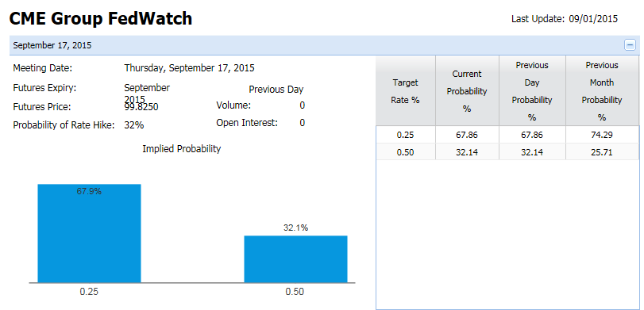Image resolution: width=644 pixels, height=310 pixels.
Task: Select the 0.50 target rate table row
Action: tap(507, 152)
